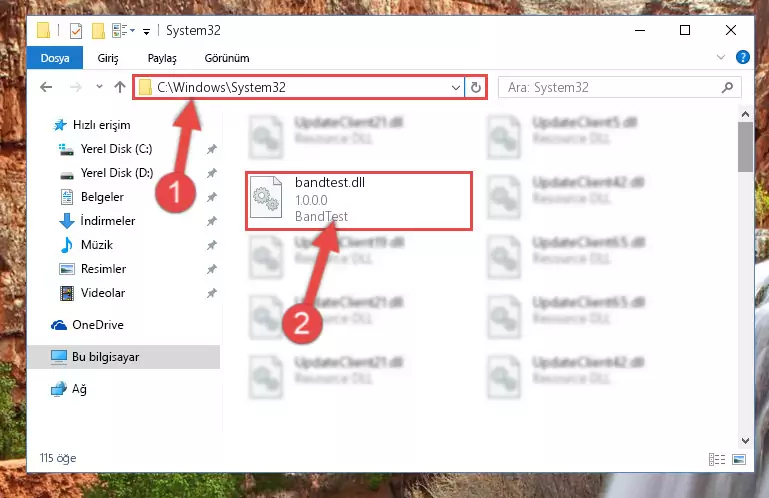Click the pin icon beside Yerel Disk (D:)

click(211, 173)
